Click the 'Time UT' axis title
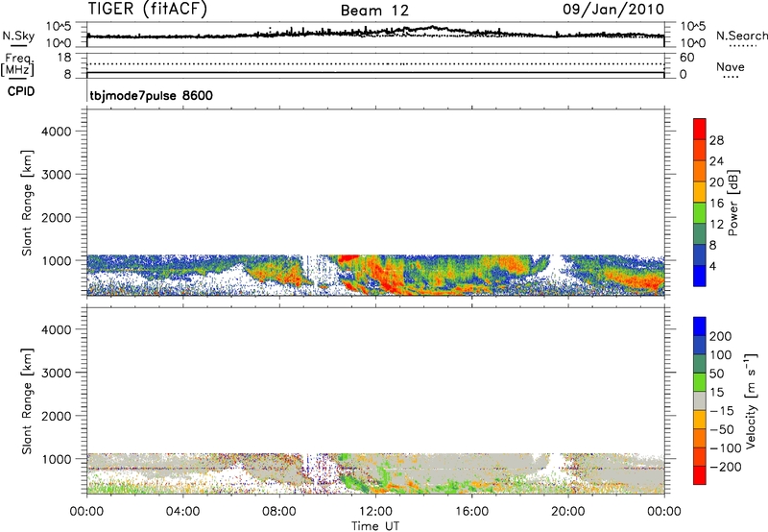This screenshot has height=532, width=768. 375,526
